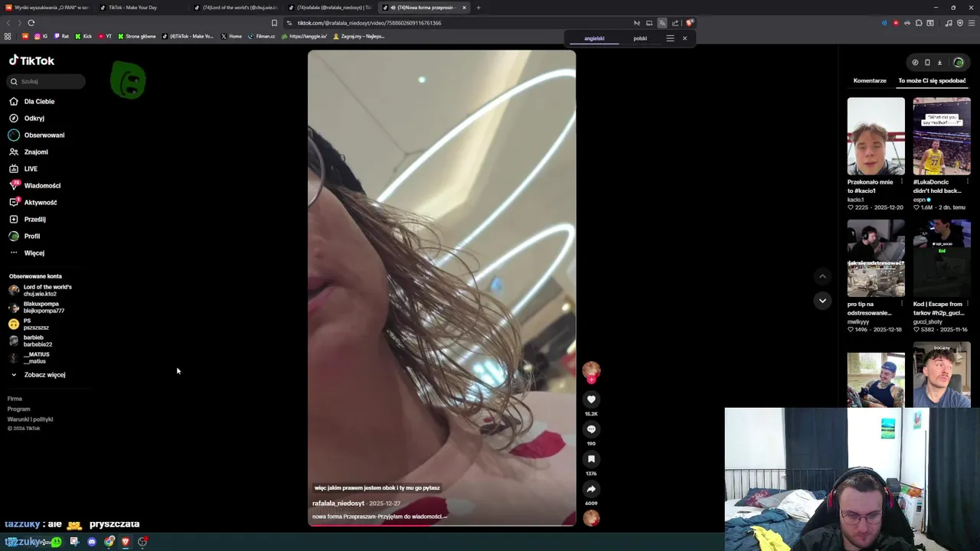Open Brave browser from the taskbar
980x551 pixels.
(x=126, y=542)
